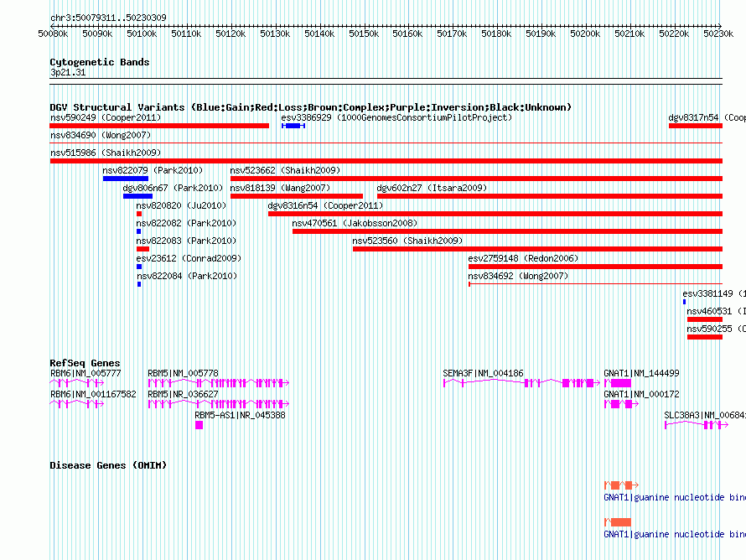The width and height of the screenshot is (746, 560).
Task: Click the RBM6|NM_005777 gene model
Action: click(x=76, y=383)
